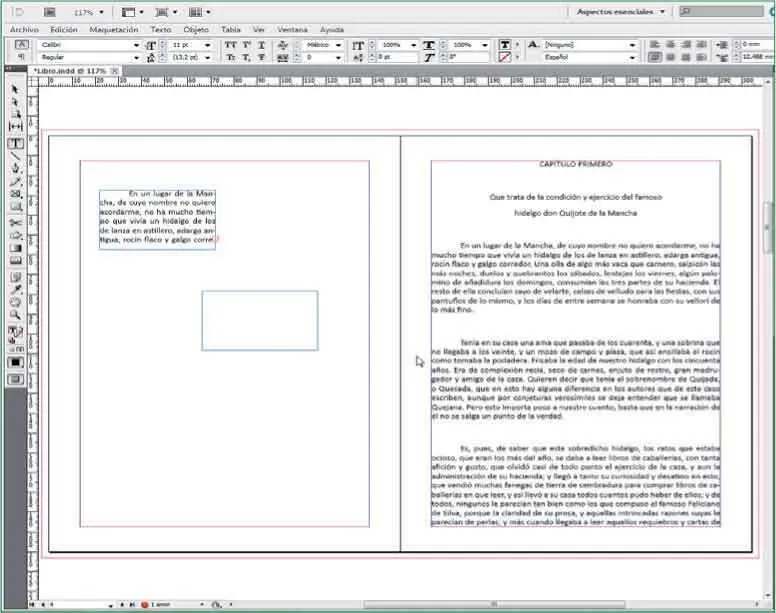Open the Calibri font family dropdown
This screenshot has height=613, width=776.
136,45
